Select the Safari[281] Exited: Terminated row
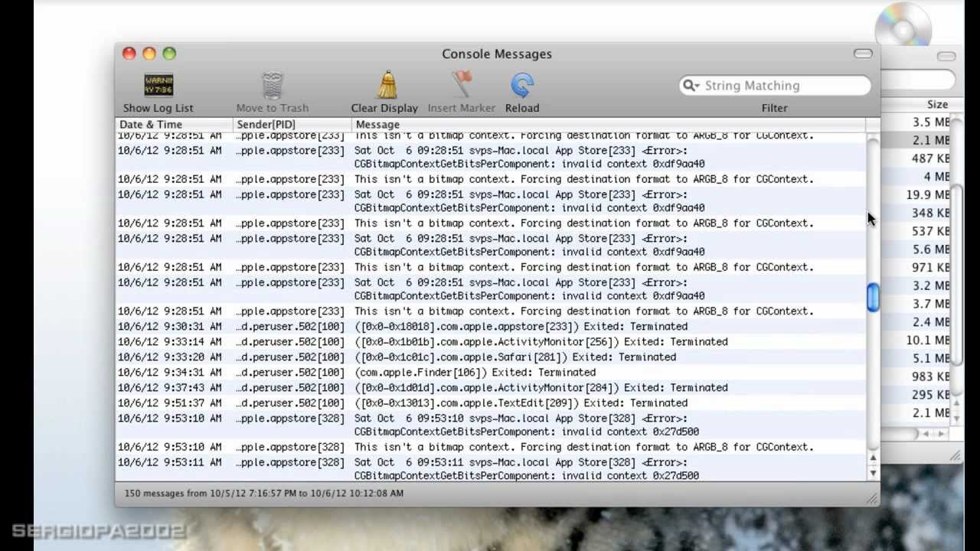 [491, 357]
